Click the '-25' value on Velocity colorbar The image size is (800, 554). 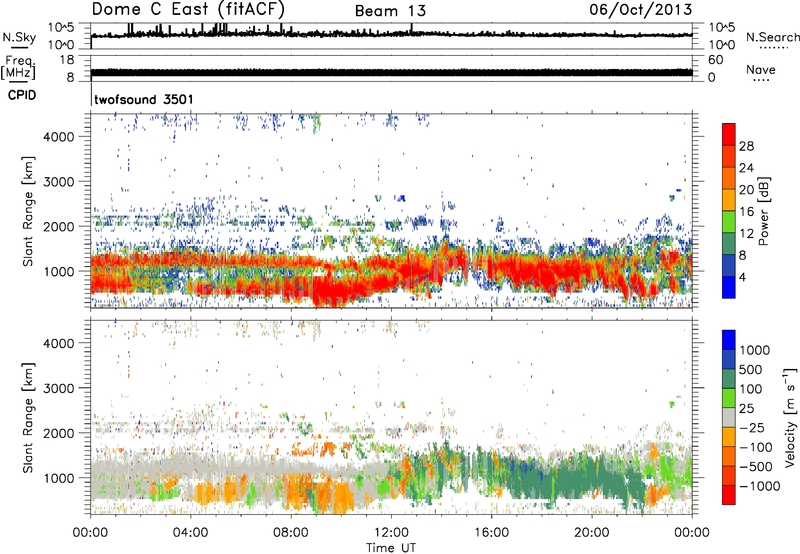click(x=751, y=428)
